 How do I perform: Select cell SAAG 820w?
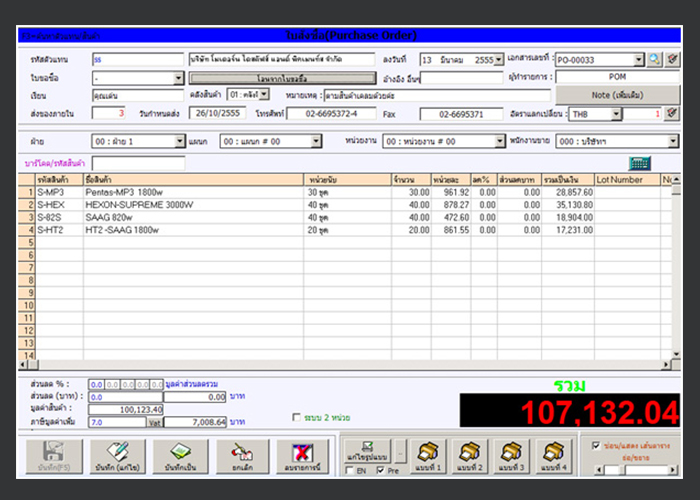click(x=193, y=217)
